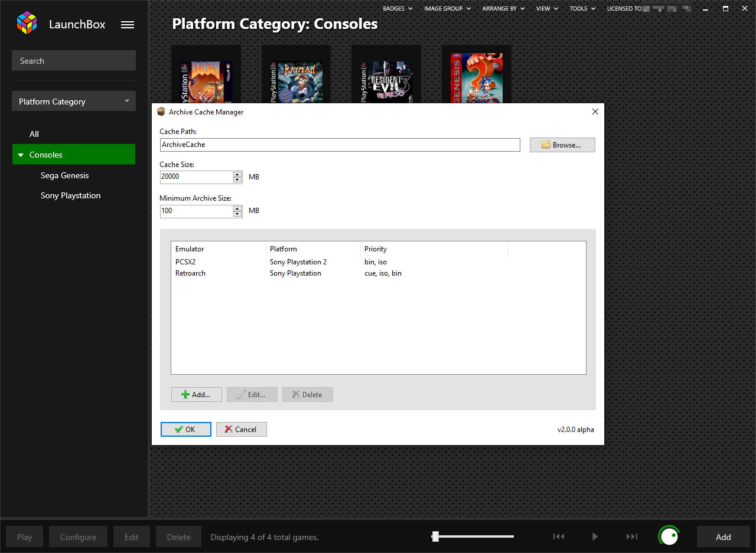
Task: Open the ARRANGE BY menu
Action: [x=503, y=8]
